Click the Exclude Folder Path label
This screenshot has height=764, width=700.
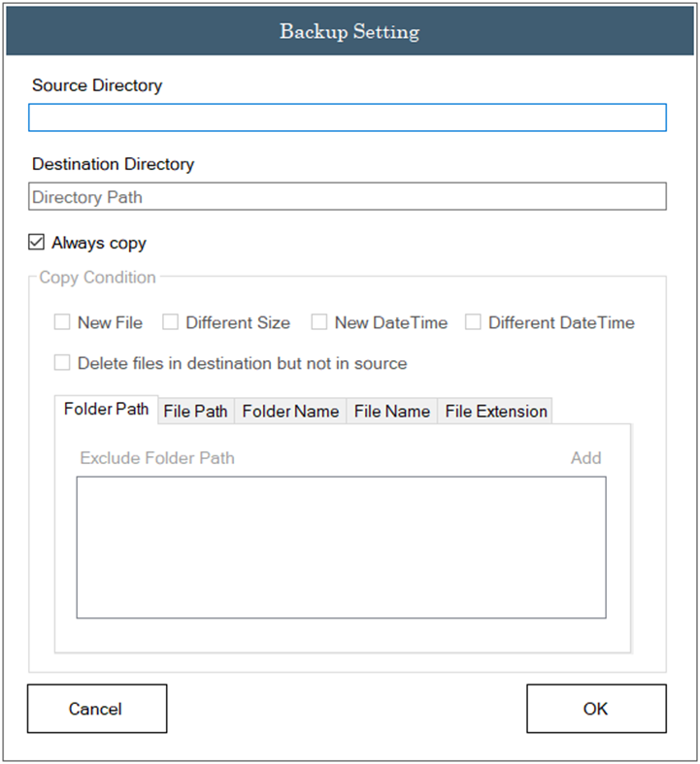coord(157,458)
